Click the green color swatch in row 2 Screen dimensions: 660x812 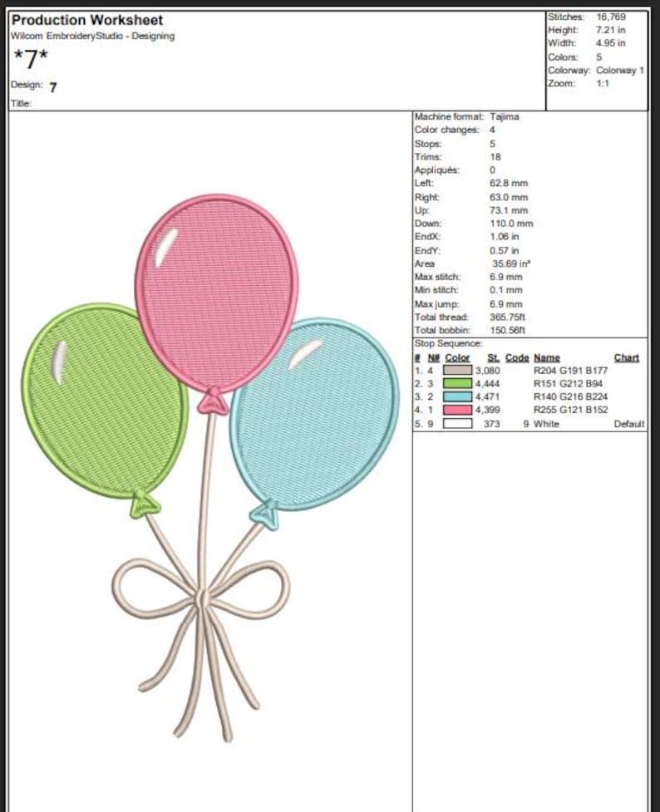click(x=457, y=383)
